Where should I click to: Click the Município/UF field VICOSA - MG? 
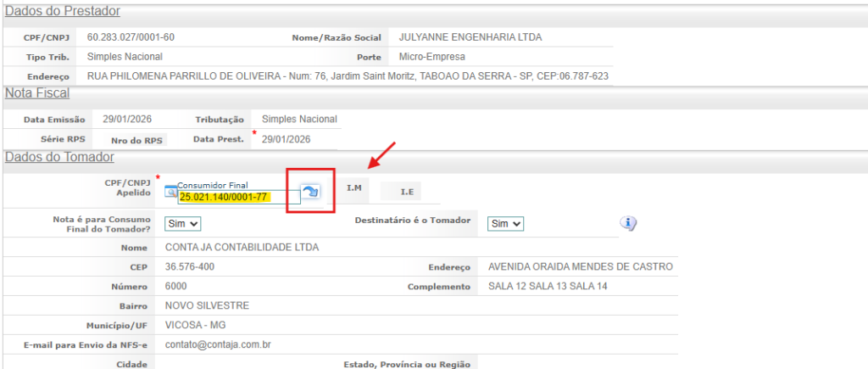point(191,326)
